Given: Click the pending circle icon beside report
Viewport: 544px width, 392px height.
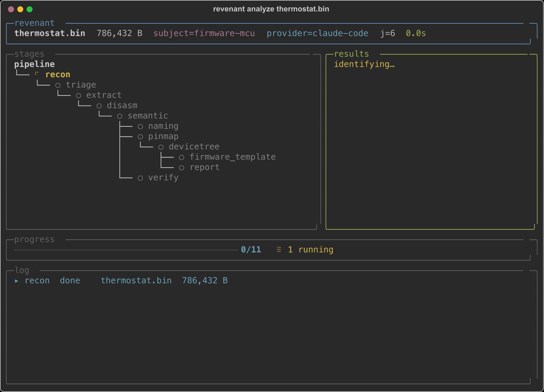Looking at the screenshot, I should point(182,168).
